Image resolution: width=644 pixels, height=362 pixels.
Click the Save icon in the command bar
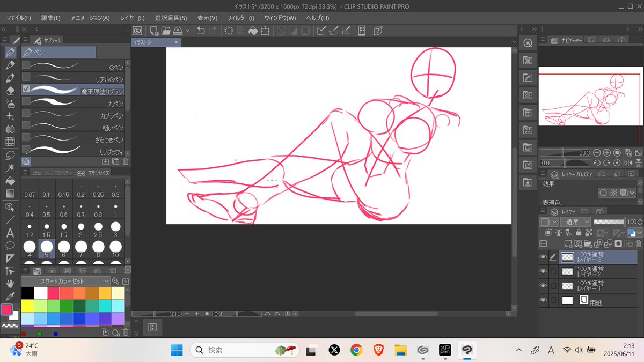[x=179, y=31]
